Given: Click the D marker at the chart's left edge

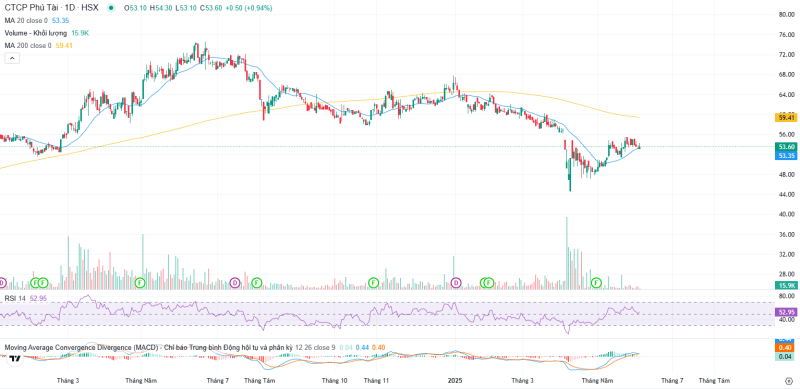Looking at the screenshot, I should tap(2, 282).
